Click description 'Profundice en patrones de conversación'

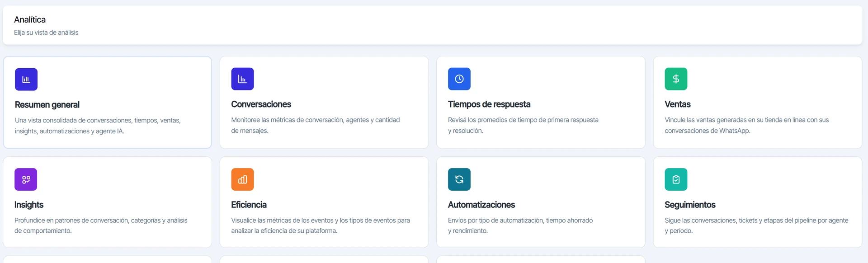click(101, 225)
